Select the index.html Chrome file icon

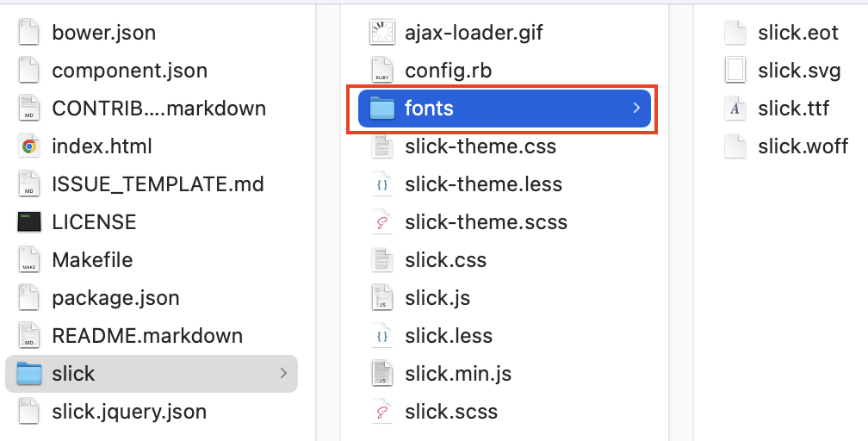(x=28, y=146)
